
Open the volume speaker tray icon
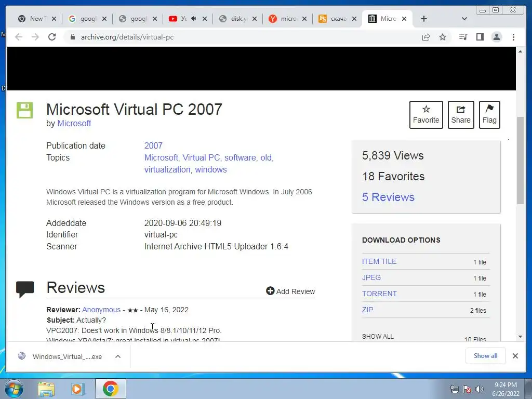click(480, 389)
